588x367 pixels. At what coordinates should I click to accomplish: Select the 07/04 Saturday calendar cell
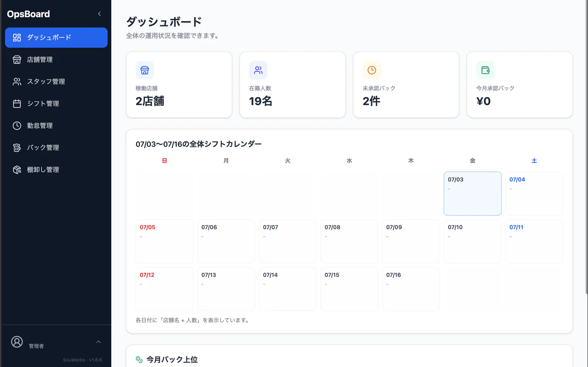(534, 194)
